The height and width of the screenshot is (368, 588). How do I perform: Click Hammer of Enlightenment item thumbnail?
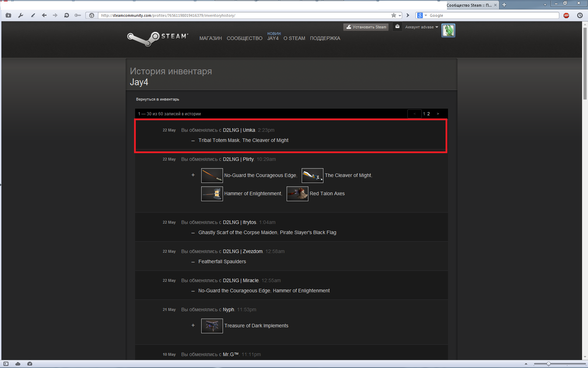[x=212, y=194]
